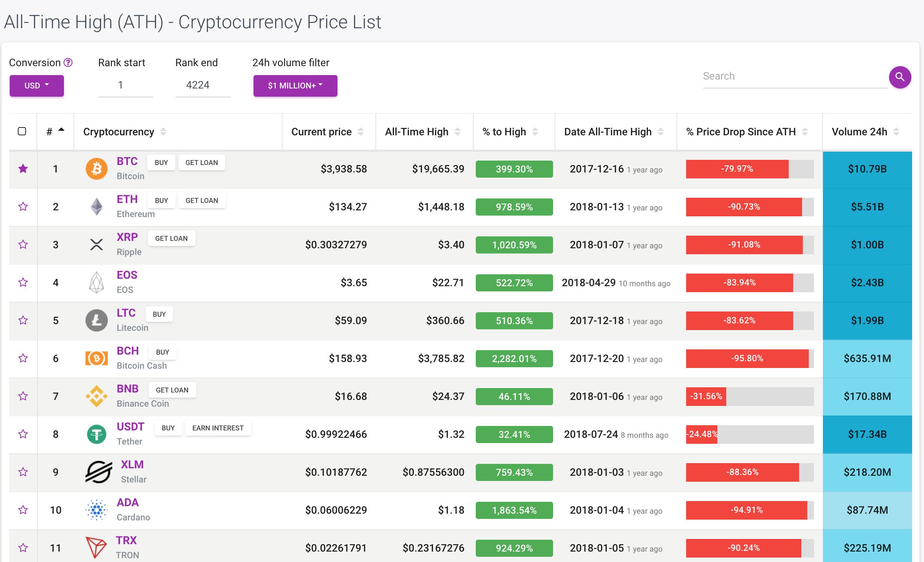
Task: Click the Search text field
Action: 795,77
